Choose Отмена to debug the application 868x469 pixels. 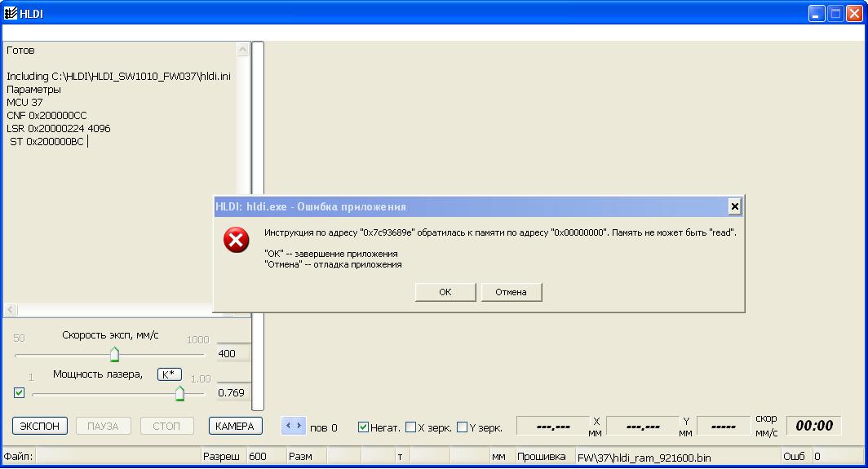coord(511,292)
